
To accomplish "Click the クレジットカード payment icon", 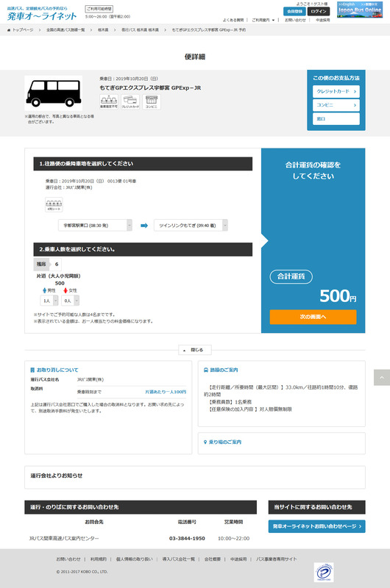I will 130,101.
